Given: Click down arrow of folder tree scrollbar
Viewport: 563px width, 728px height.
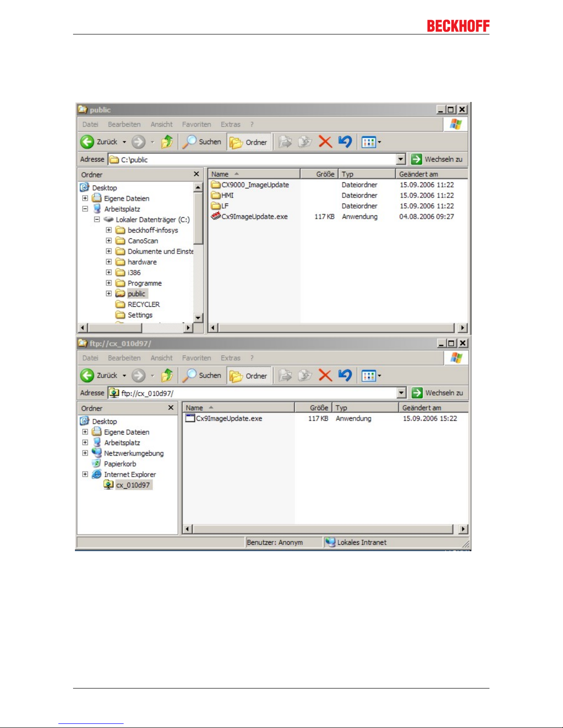Looking at the screenshot, I should (198, 317).
